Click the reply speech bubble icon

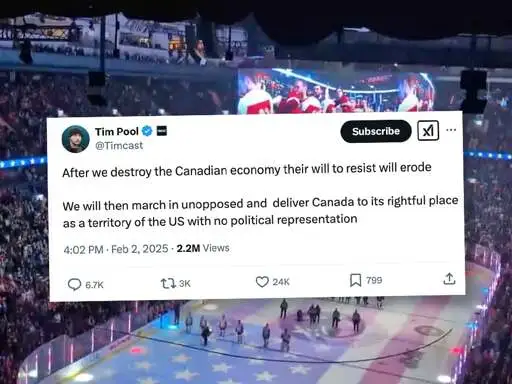pos(74,285)
